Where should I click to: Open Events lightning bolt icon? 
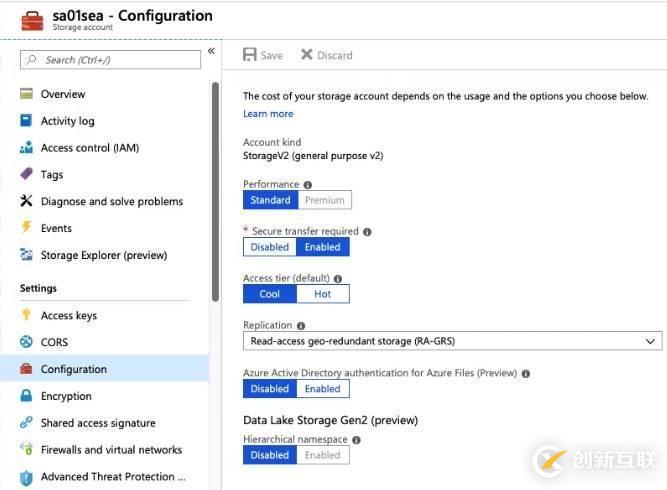pos(26,228)
